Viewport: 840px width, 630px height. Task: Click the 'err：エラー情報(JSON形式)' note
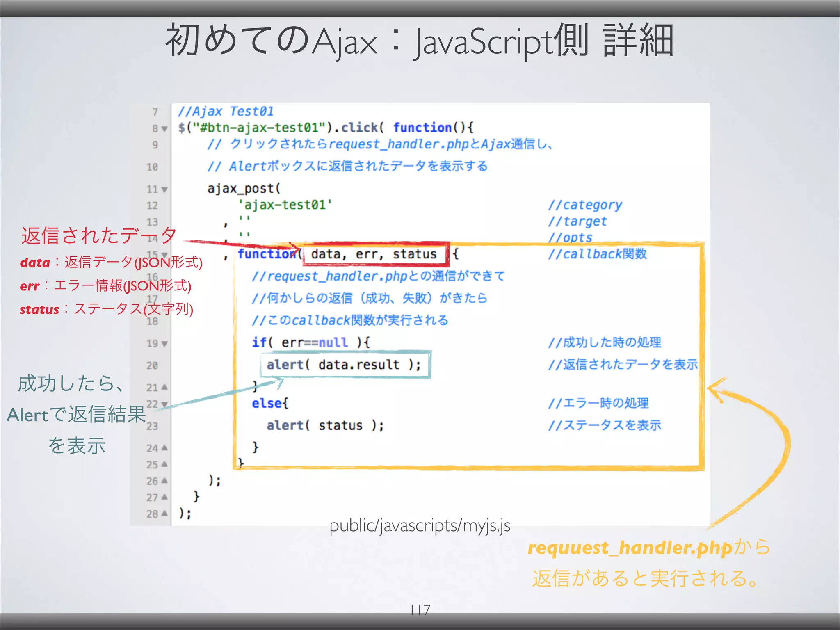point(105,286)
